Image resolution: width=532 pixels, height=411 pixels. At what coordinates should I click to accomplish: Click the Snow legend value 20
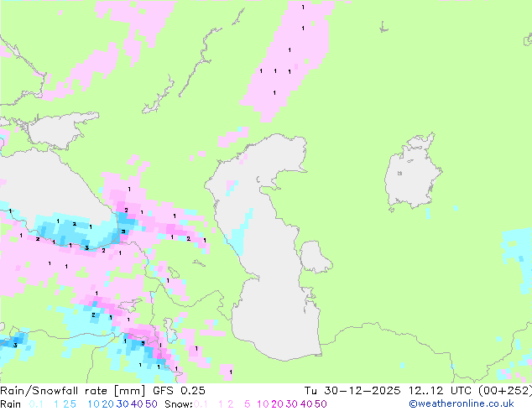point(277,404)
